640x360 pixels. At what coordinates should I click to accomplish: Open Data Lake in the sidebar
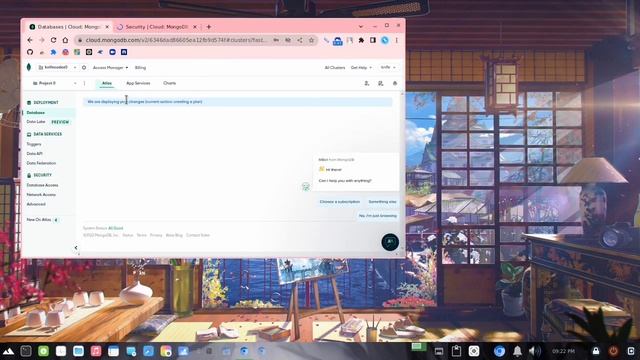(36, 122)
